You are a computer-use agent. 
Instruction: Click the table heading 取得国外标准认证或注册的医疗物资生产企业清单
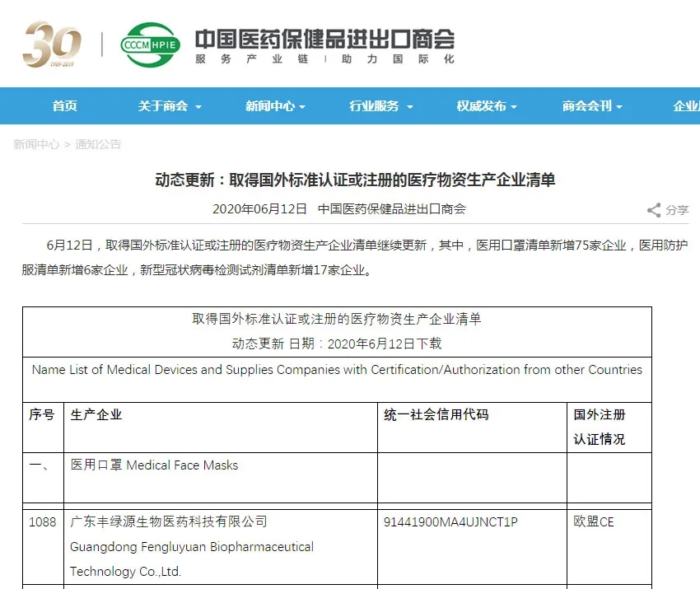coord(337,319)
